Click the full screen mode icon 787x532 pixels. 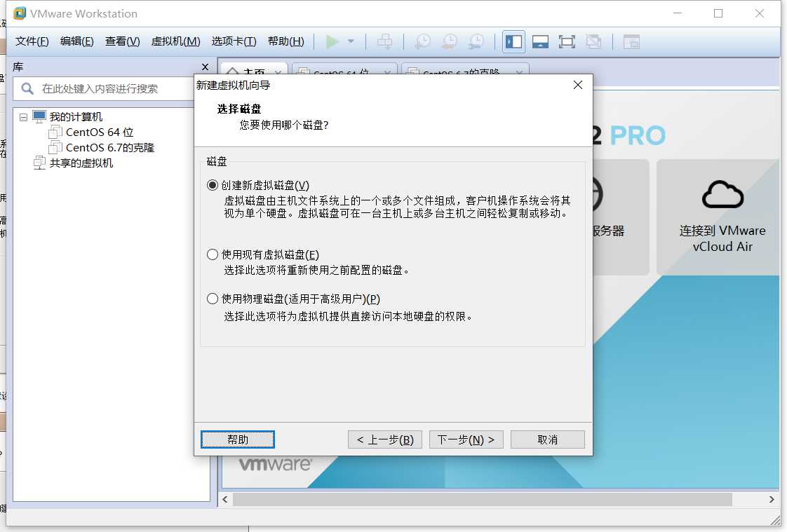(567, 41)
